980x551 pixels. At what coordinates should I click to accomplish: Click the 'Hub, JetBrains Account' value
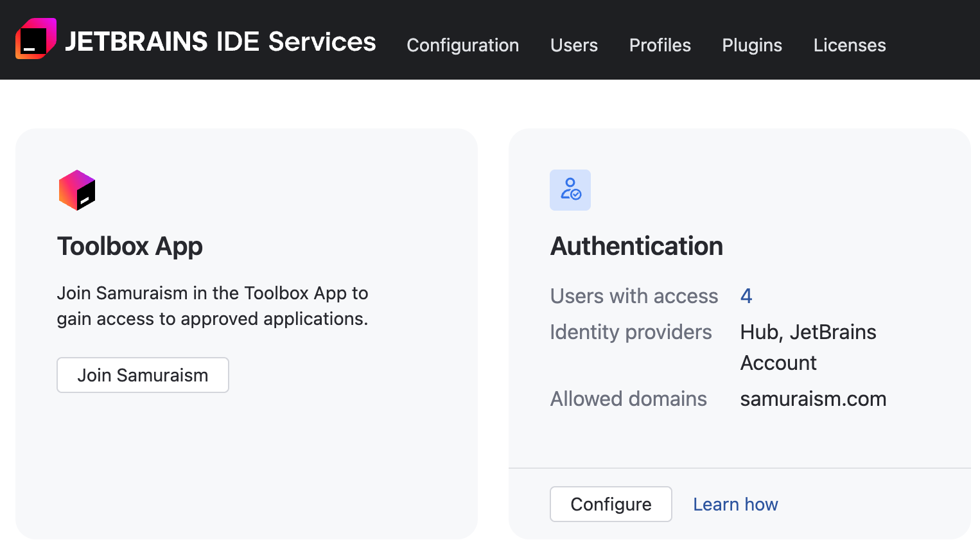pos(808,347)
